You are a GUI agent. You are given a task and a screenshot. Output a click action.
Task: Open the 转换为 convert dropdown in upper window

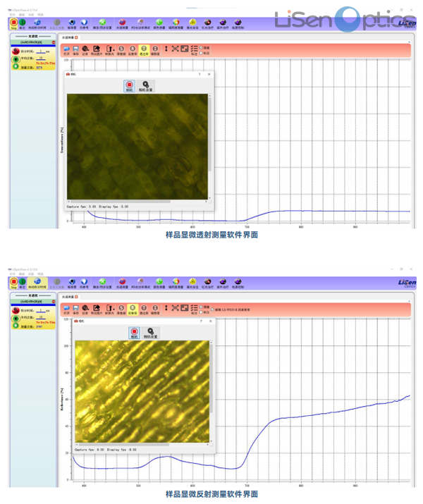tap(110, 51)
